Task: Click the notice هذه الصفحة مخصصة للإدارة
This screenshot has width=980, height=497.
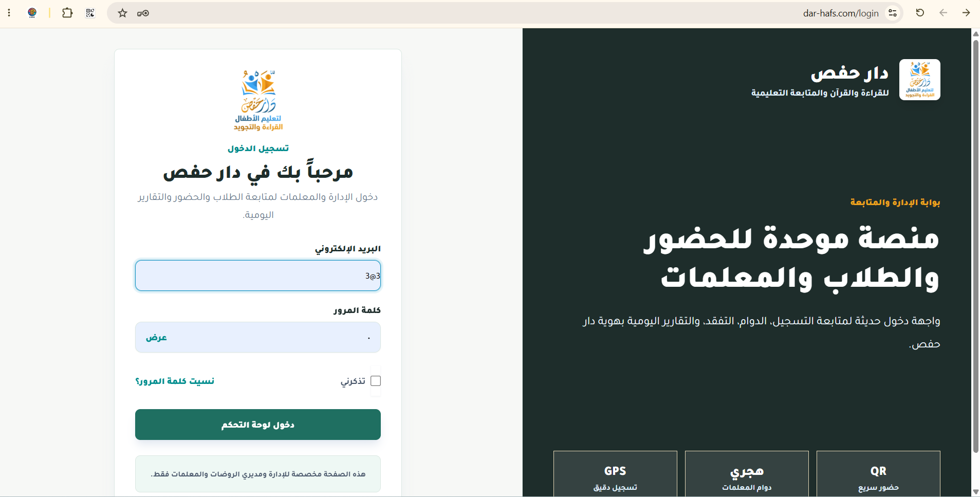Action: click(x=258, y=474)
